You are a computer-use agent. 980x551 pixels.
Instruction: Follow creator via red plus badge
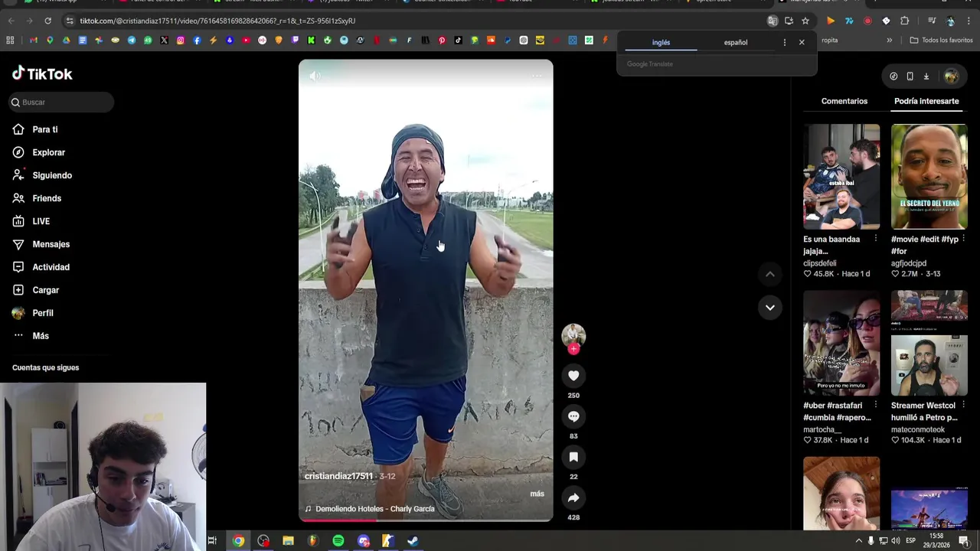click(x=573, y=349)
